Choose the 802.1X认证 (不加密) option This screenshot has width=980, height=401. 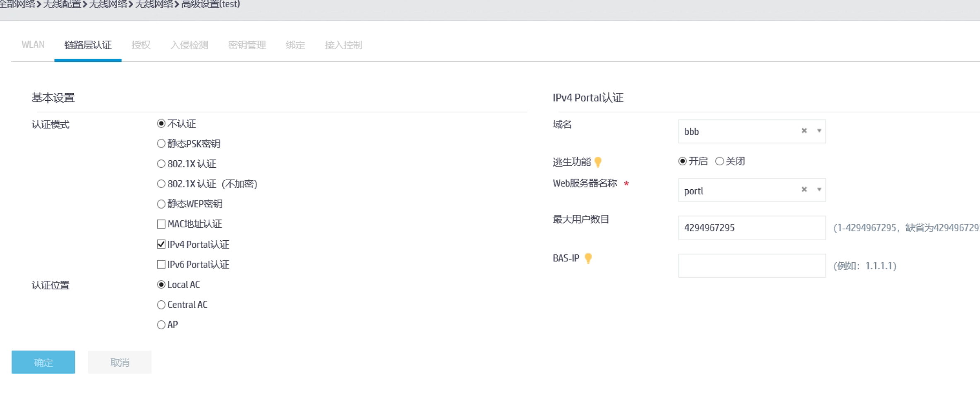161,184
